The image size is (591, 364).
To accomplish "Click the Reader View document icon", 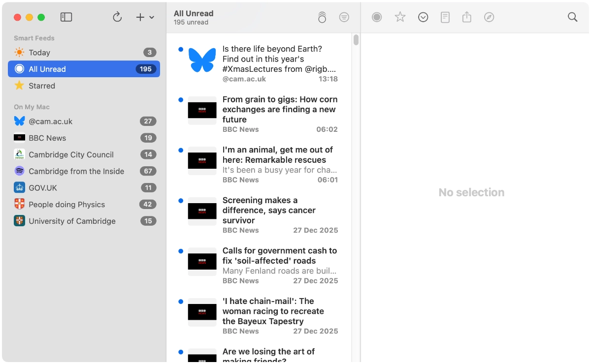I will [445, 17].
